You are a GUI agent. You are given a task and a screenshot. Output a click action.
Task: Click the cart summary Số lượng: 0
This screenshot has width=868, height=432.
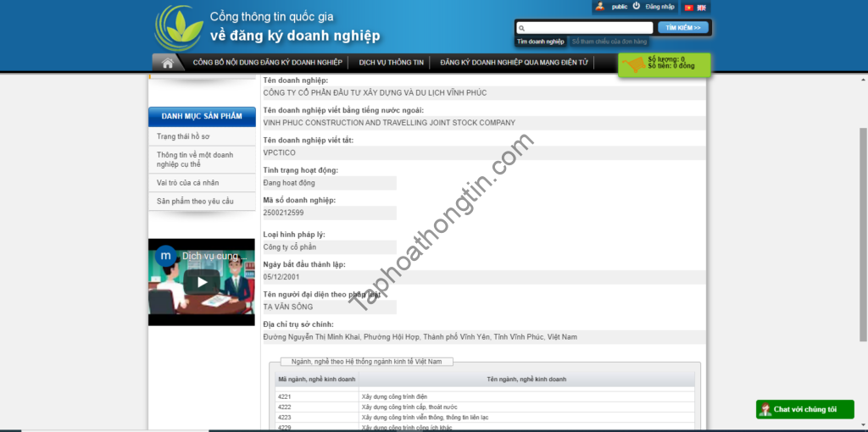coord(666,59)
